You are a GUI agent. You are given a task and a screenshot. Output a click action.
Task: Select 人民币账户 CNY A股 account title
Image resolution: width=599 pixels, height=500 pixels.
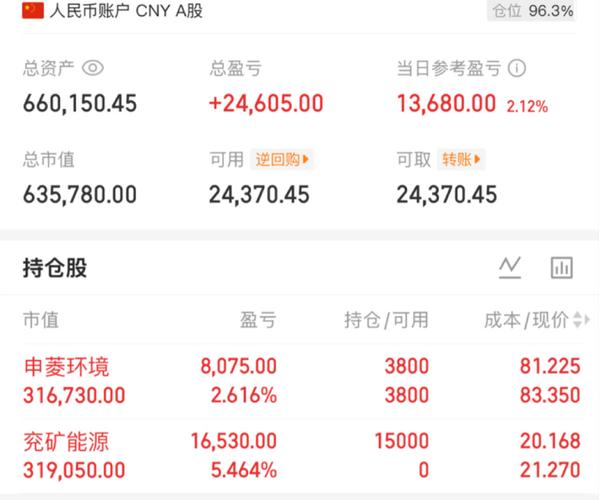tap(126, 11)
